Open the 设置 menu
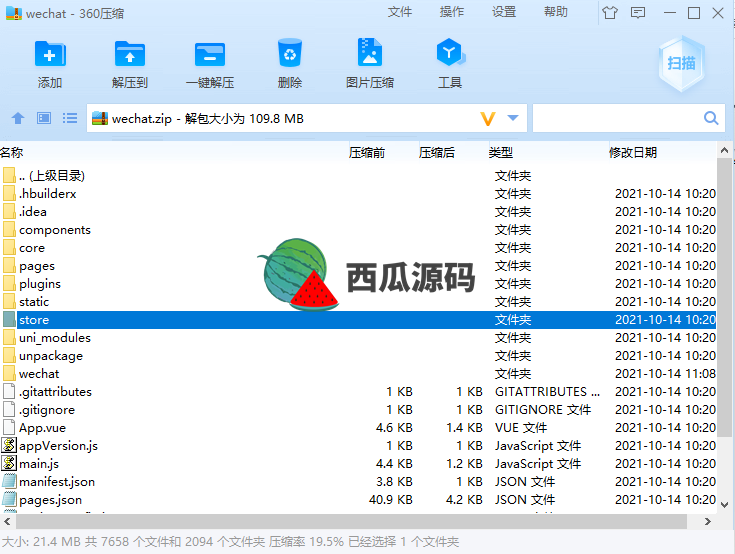The image size is (735, 554). (x=504, y=12)
